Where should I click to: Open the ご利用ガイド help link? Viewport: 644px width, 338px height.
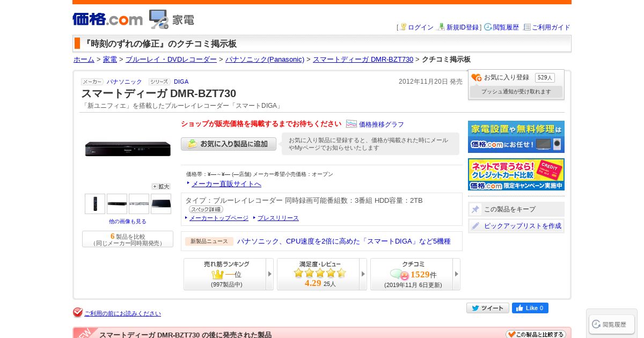tap(551, 27)
